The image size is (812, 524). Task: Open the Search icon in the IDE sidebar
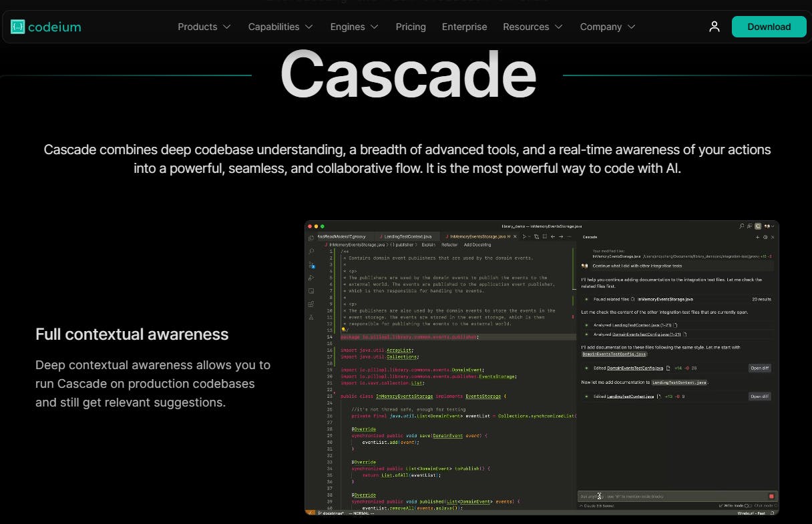pyautogui.click(x=311, y=250)
